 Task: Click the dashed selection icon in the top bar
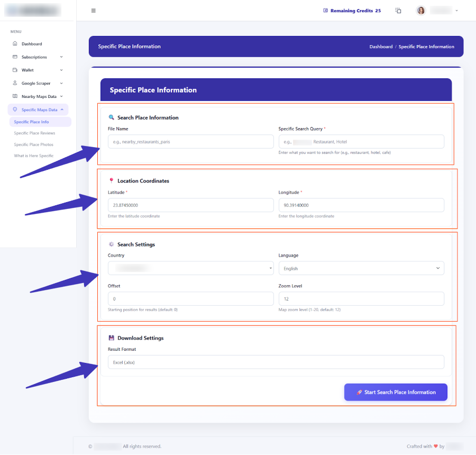(x=398, y=10)
